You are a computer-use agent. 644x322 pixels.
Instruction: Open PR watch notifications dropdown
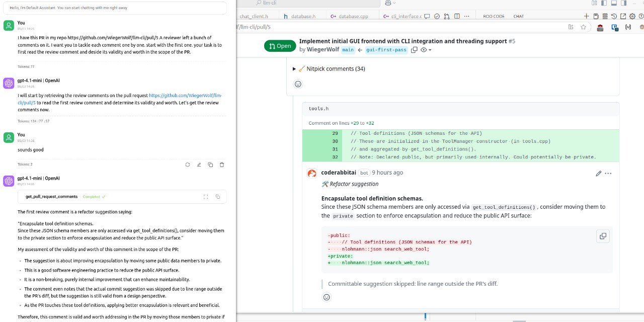pos(426,50)
